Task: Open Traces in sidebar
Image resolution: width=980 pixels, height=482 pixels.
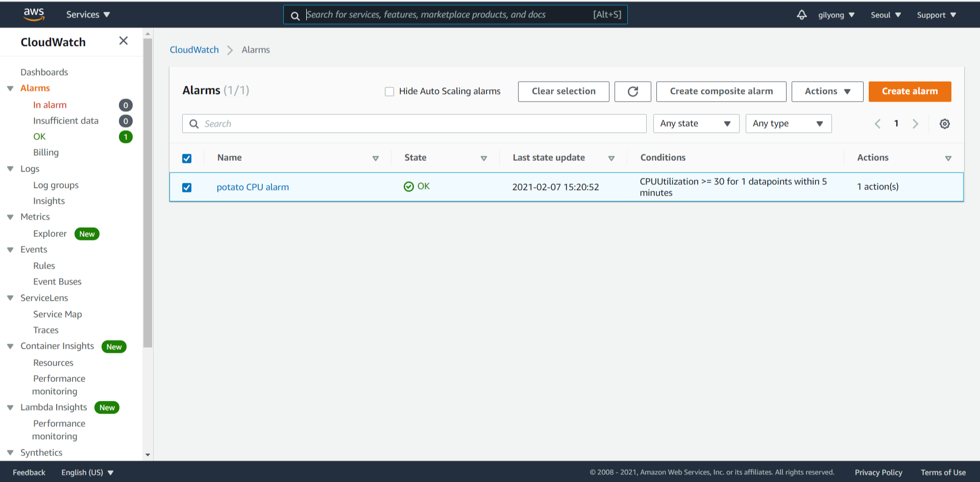Action: 46,330
